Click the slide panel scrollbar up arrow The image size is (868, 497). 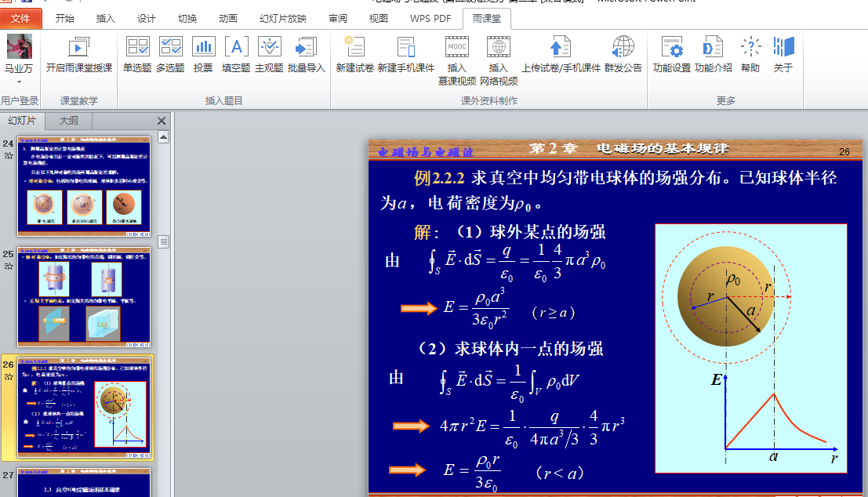click(164, 138)
